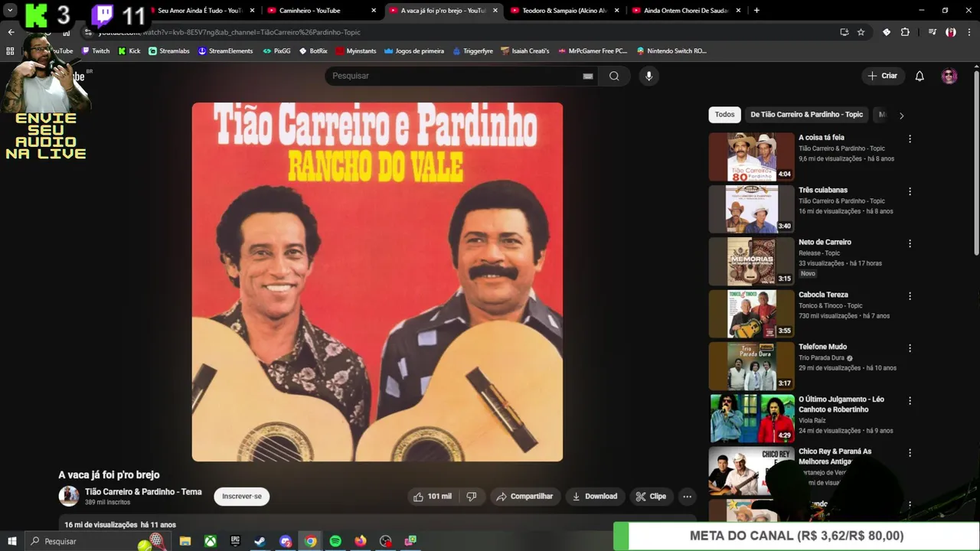Open the Streamlabs bookmark
980x551 pixels.
tap(168, 51)
